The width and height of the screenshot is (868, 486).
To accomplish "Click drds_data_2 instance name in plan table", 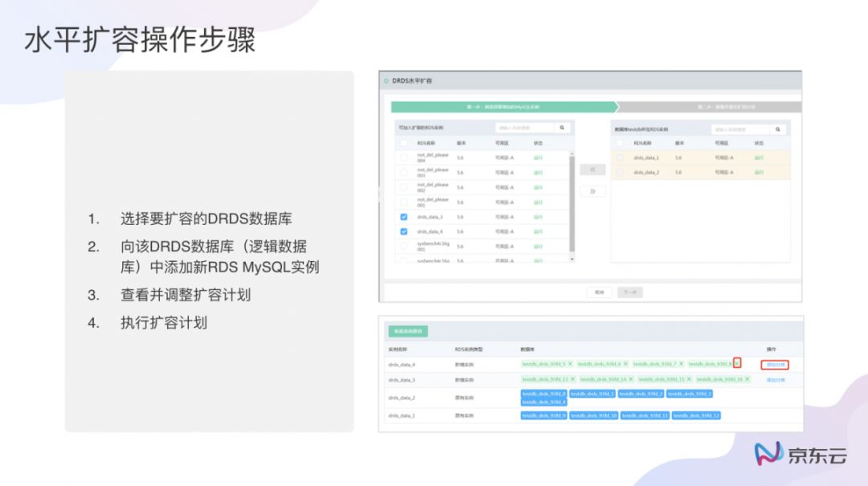I will tap(401, 398).
